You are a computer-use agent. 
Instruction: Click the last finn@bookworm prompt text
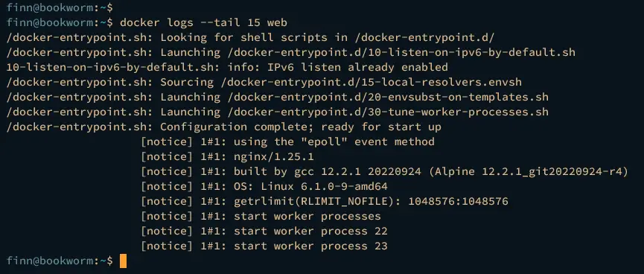point(60,261)
